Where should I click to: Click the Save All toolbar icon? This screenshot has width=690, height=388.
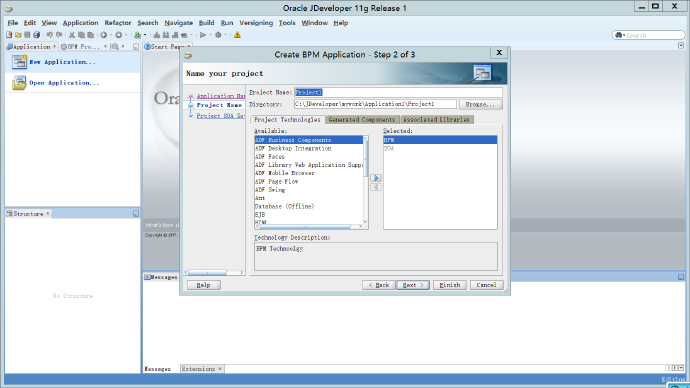pyautogui.click(x=37, y=35)
